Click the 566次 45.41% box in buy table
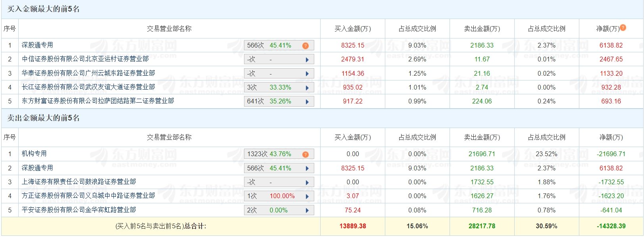The width and height of the screenshot is (644, 237). click(x=279, y=46)
